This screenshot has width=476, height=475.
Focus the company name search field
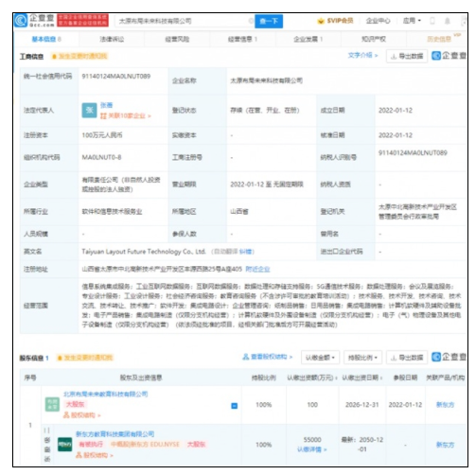(x=185, y=21)
